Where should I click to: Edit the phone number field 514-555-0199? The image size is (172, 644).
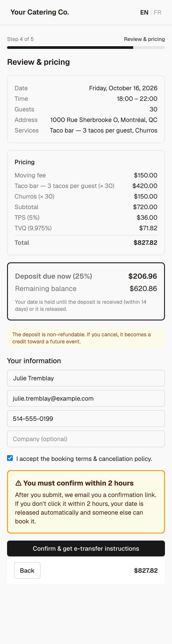tap(86, 418)
